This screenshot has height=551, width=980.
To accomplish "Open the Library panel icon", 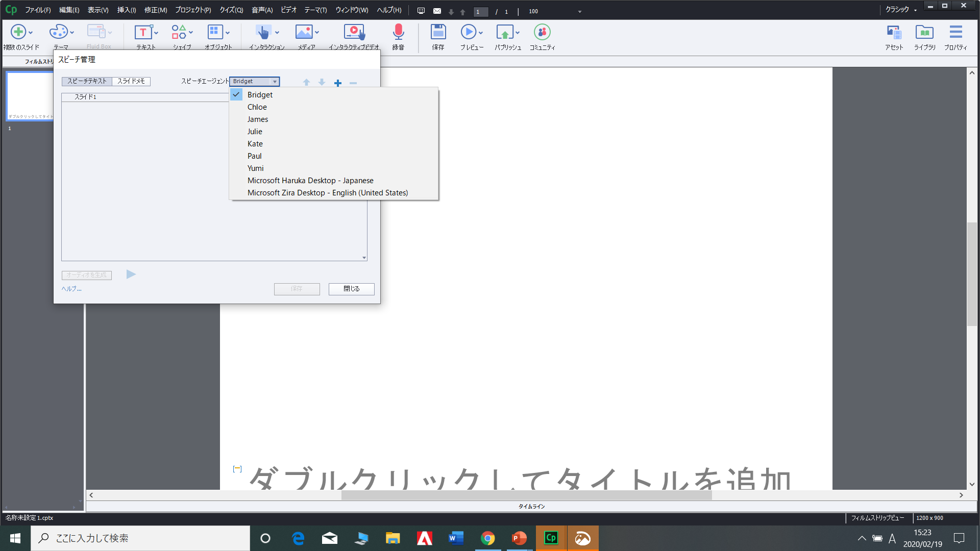I will point(924,33).
